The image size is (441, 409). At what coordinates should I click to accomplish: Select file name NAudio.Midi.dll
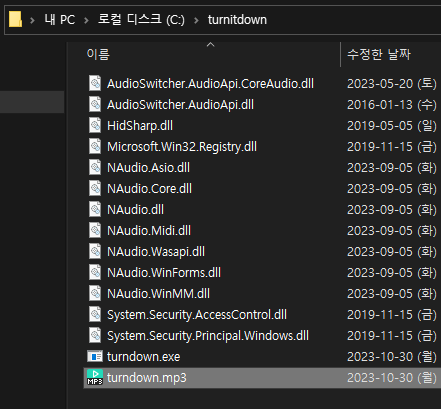click(149, 231)
